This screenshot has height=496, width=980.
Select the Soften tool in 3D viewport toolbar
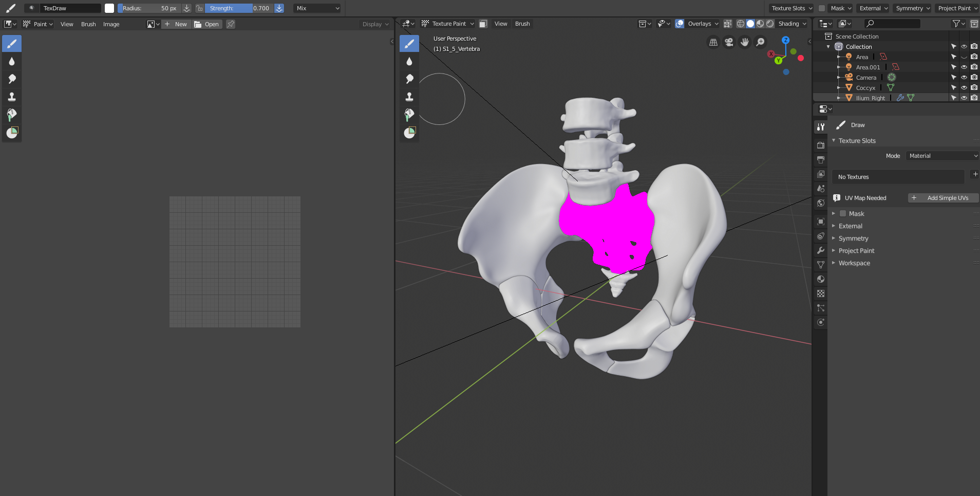409,62
